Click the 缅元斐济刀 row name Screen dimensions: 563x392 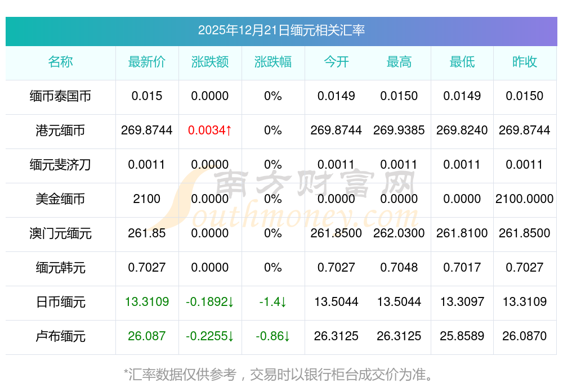tap(60, 165)
